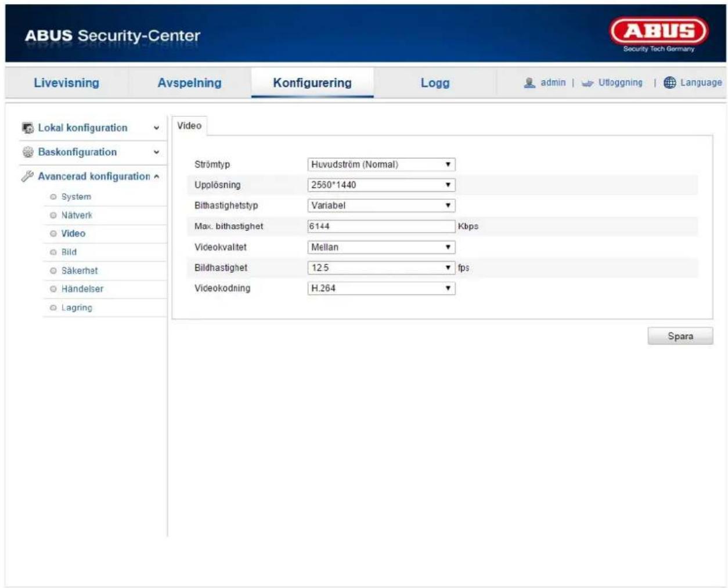Click the Language globe icon
This screenshot has width=728, height=588.
tap(670, 83)
